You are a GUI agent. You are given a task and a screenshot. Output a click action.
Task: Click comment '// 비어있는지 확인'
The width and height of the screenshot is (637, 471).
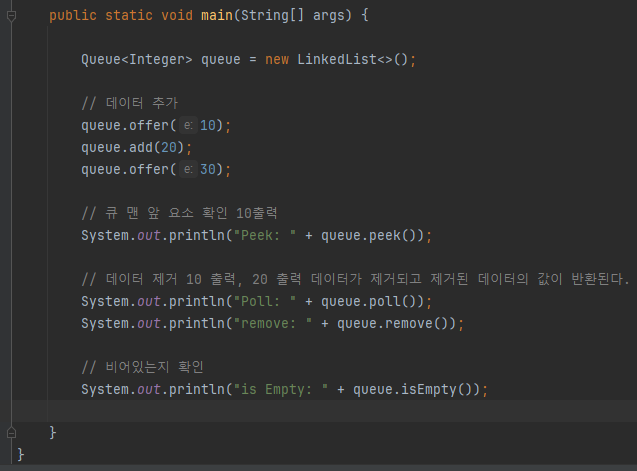pyautogui.click(x=142, y=367)
